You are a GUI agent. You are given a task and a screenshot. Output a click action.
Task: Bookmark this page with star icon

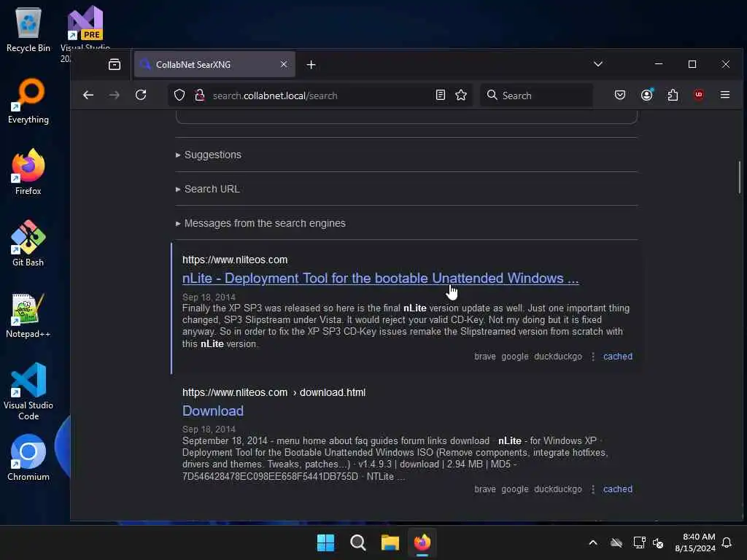[461, 96]
